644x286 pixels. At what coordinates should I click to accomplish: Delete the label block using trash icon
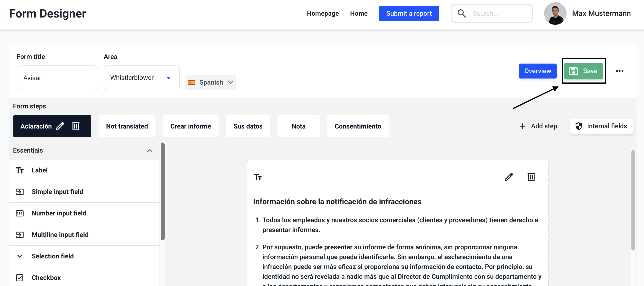tap(531, 177)
